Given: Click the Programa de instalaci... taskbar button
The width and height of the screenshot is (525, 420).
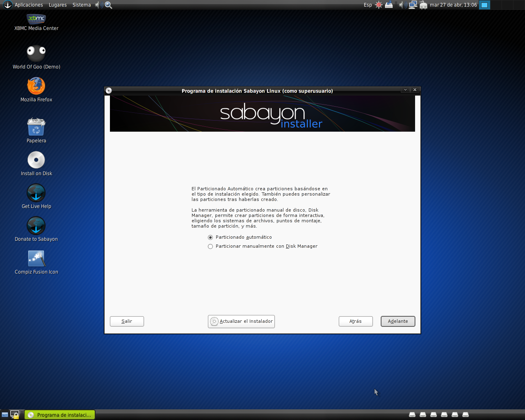Looking at the screenshot, I should point(60,415).
